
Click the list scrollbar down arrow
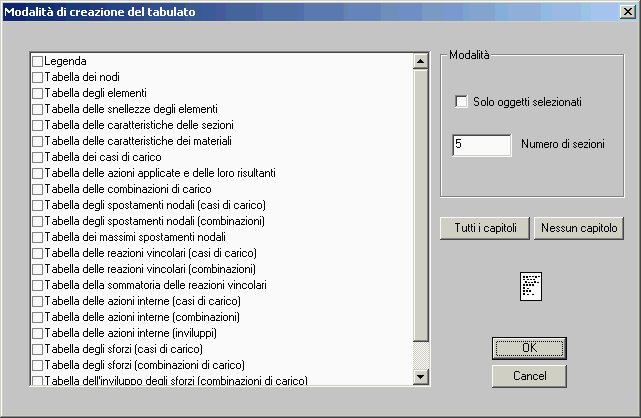(x=420, y=377)
